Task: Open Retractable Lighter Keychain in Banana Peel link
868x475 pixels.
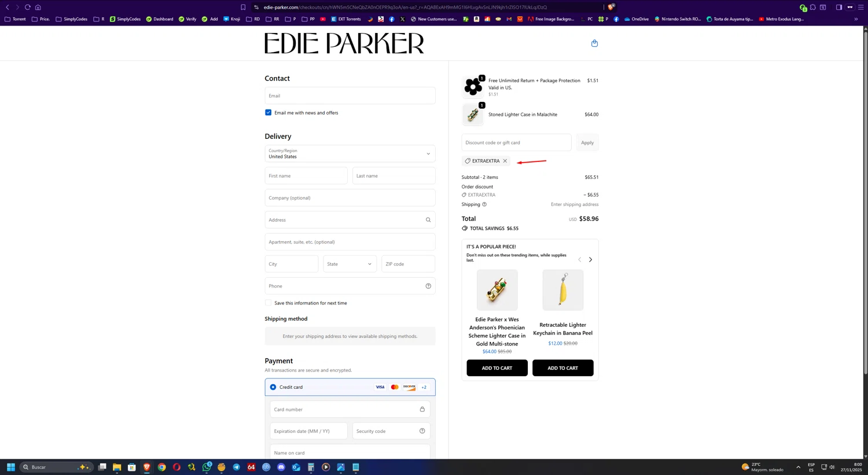Action: tap(563, 329)
